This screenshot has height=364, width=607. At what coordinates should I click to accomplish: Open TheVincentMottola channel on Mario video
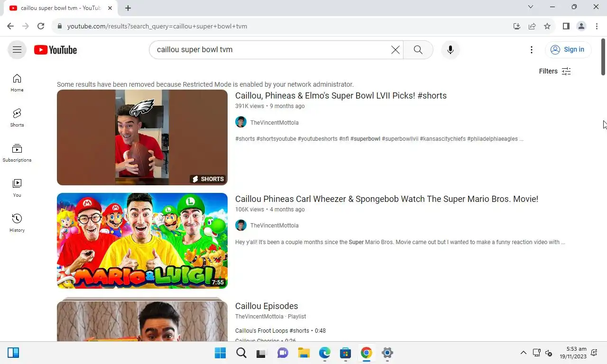(274, 226)
